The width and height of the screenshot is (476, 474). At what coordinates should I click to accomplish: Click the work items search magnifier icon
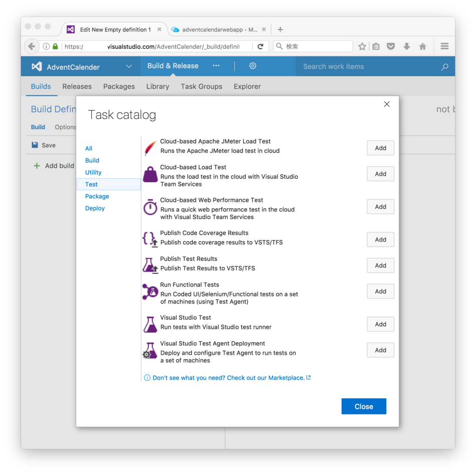click(x=445, y=67)
